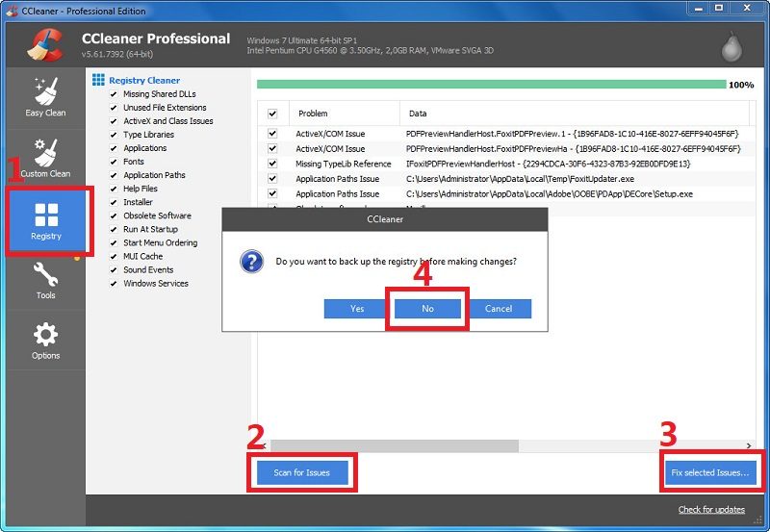Toggle Installer checkbox

click(114, 202)
